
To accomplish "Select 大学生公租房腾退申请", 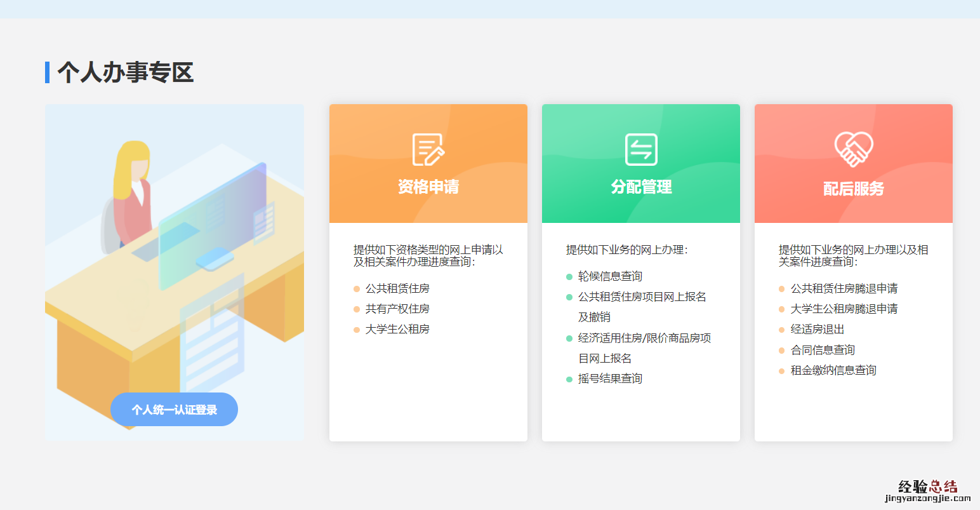I will pyautogui.click(x=844, y=309).
